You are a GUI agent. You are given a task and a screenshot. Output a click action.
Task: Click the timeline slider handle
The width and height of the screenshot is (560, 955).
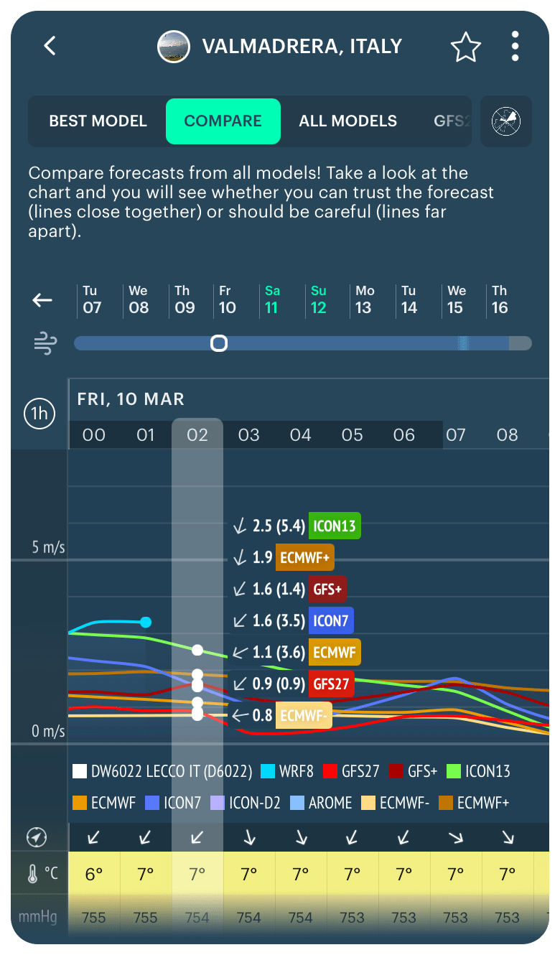tap(219, 343)
